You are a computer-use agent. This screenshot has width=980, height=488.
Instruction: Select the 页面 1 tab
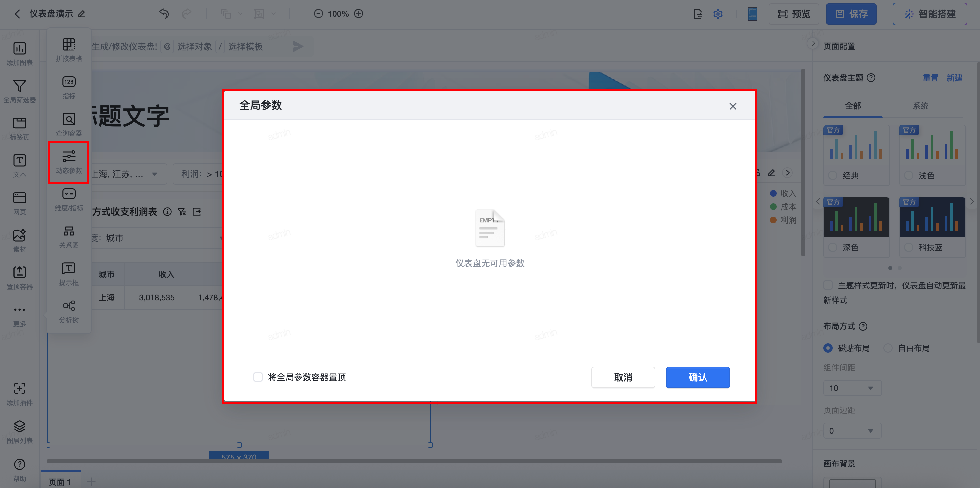point(60,482)
